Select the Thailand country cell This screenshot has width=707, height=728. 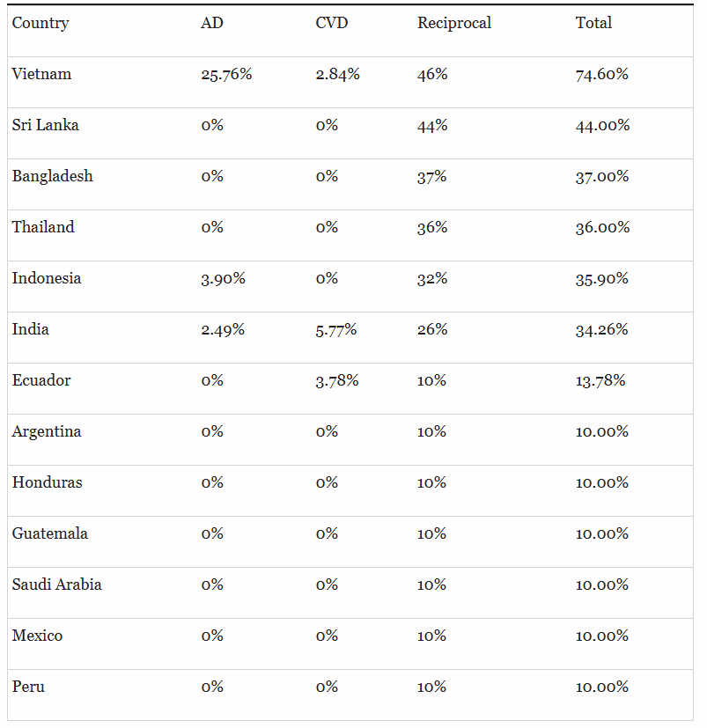[x=43, y=227]
